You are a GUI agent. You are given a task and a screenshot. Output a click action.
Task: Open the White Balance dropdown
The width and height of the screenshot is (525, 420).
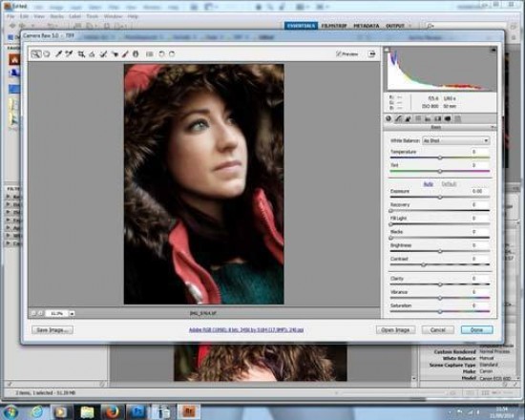tap(456, 140)
